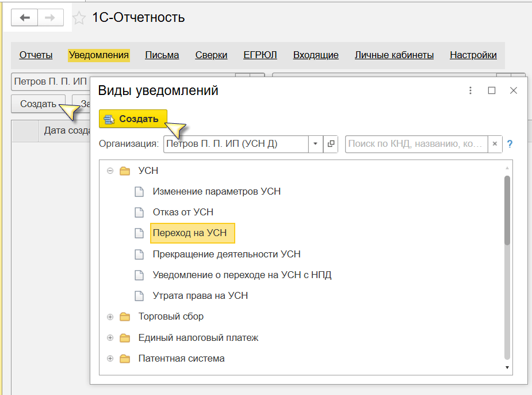Open the ЕГРЮЛ tab
The height and width of the screenshot is (395, 532).
260,55
